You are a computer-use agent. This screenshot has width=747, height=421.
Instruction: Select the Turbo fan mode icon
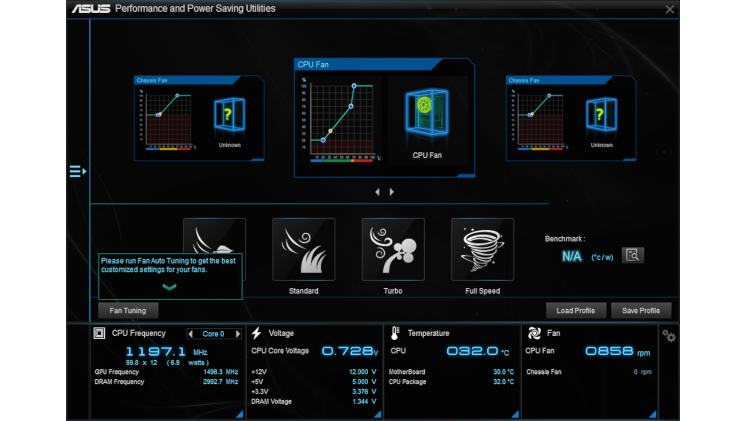click(393, 250)
